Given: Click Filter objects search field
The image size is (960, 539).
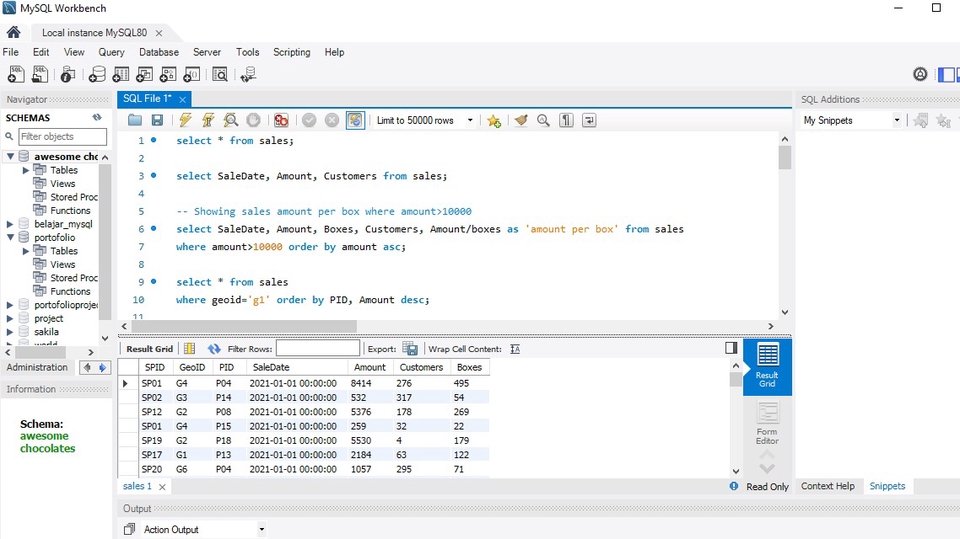Looking at the screenshot, I should [x=62, y=137].
